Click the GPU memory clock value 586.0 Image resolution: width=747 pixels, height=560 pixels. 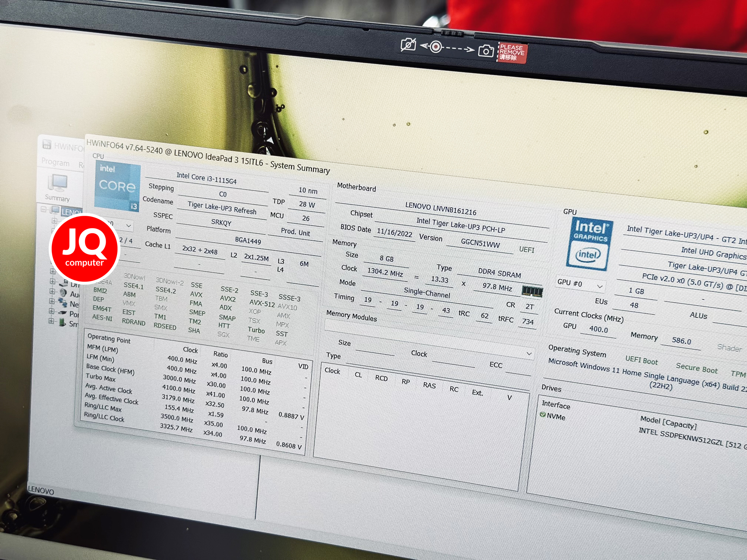tap(681, 340)
